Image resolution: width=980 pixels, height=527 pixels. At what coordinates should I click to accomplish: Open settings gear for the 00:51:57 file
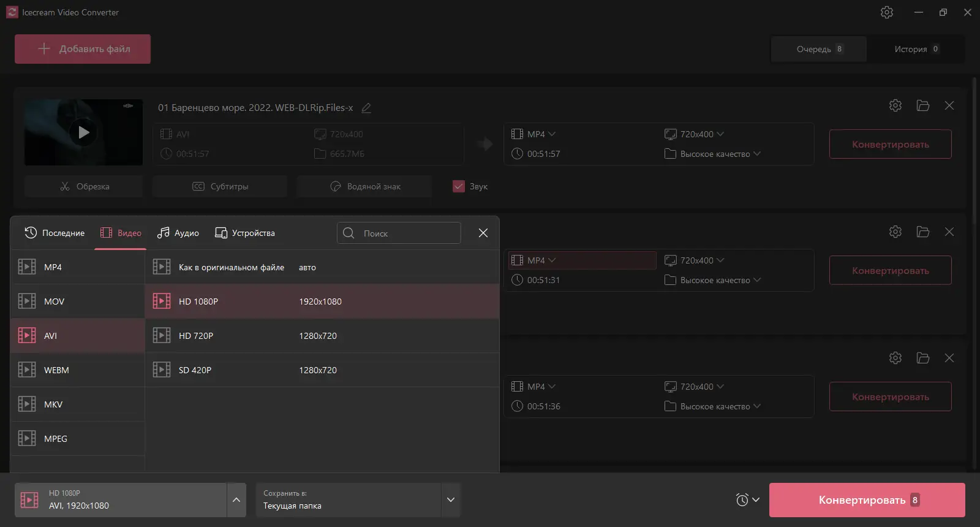pyautogui.click(x=895, y=105)
